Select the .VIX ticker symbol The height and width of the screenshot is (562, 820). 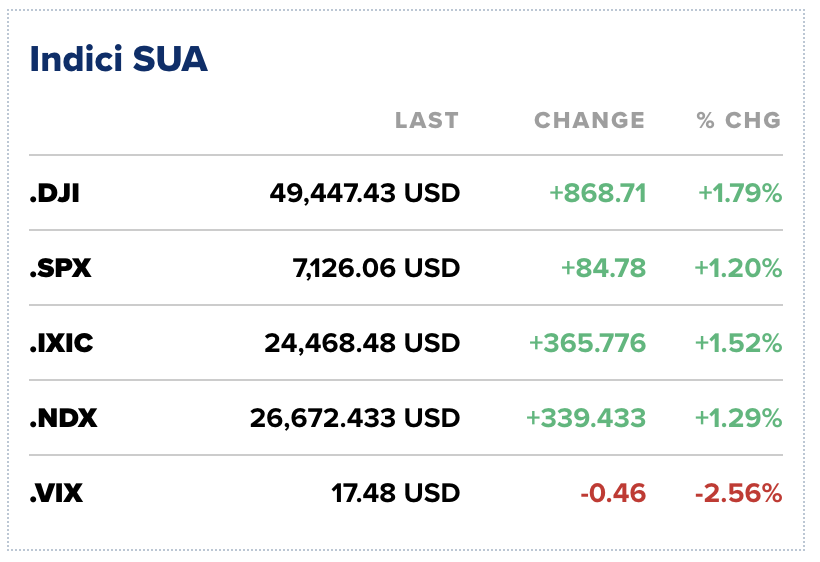click(57, 493)
